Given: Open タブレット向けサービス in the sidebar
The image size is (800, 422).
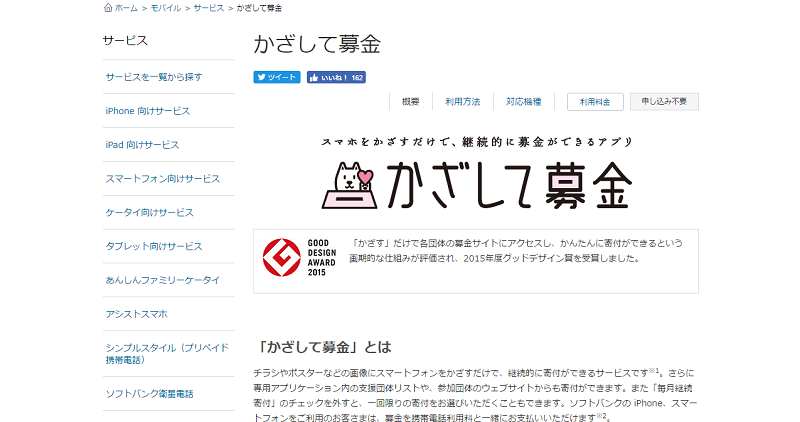Looking at the screenshot, I should [154, 246].
